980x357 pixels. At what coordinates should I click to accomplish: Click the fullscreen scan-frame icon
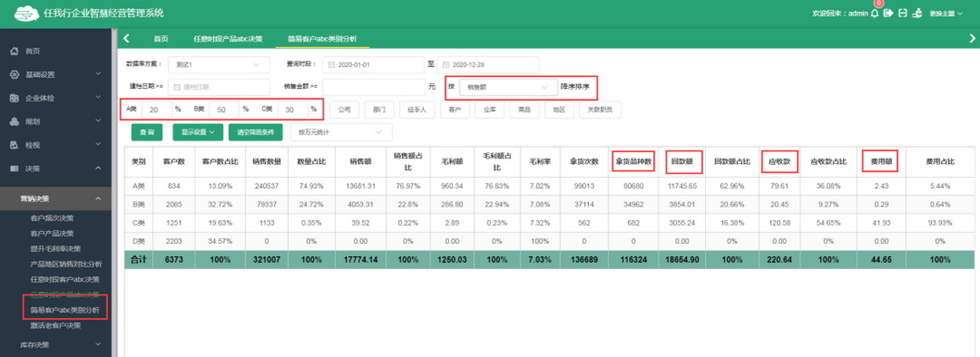click(903, 14)
